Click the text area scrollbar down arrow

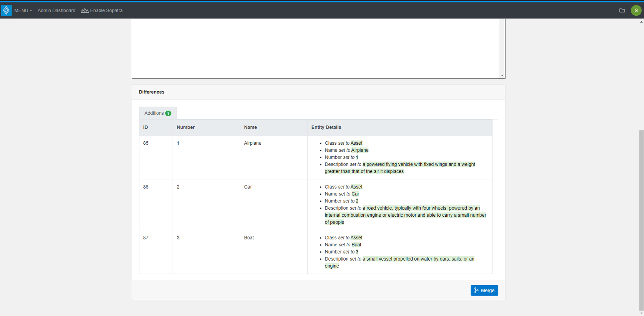point(502,75)
